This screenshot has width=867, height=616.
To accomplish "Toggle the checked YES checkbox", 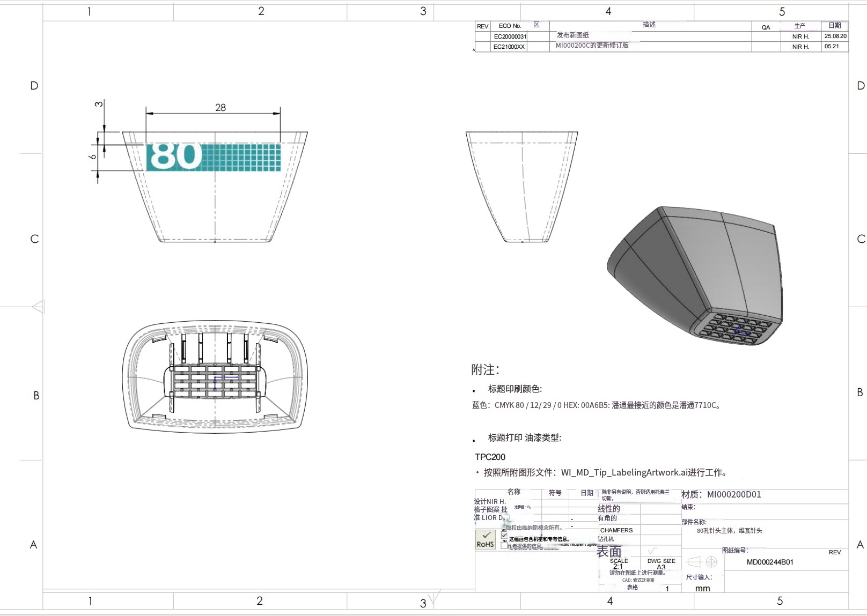I will coord(504,535).
